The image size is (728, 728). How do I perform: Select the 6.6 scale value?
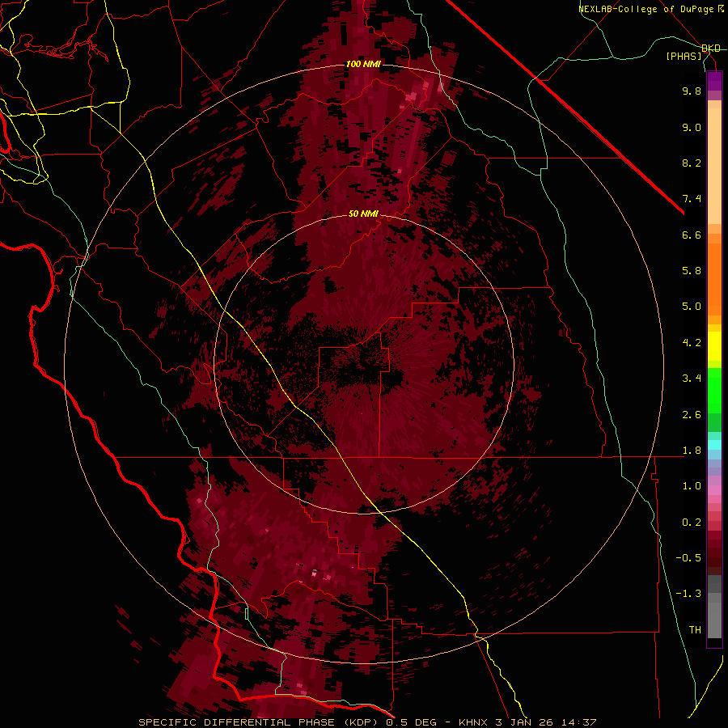click(692, 235)
